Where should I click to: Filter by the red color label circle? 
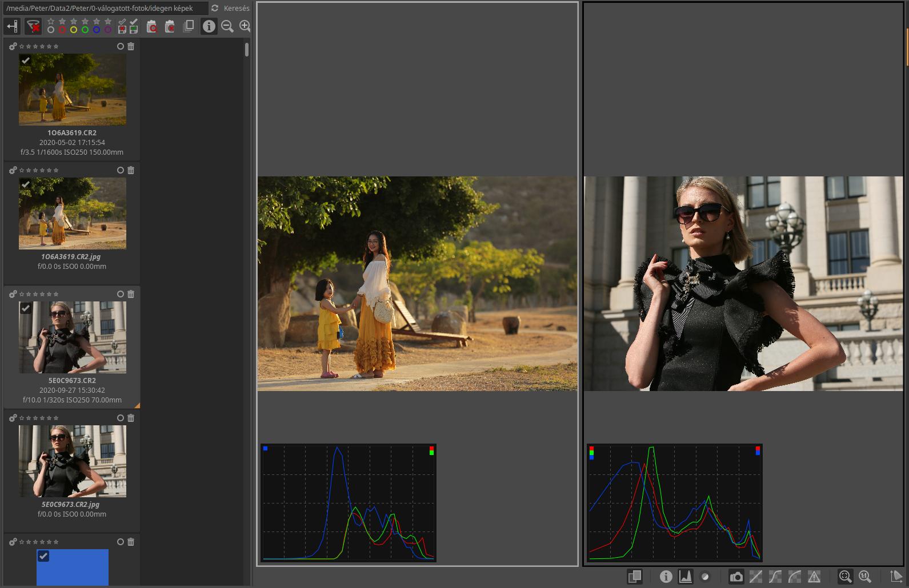[62, 30]
